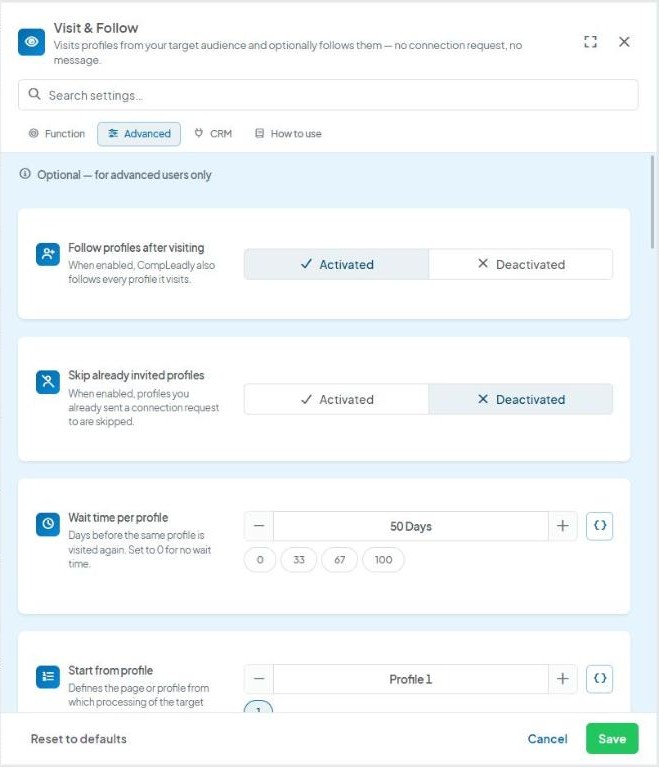Click the Wait time per profile clock icon
Viewport: 659px width, 767px height.
click(48, 524)
